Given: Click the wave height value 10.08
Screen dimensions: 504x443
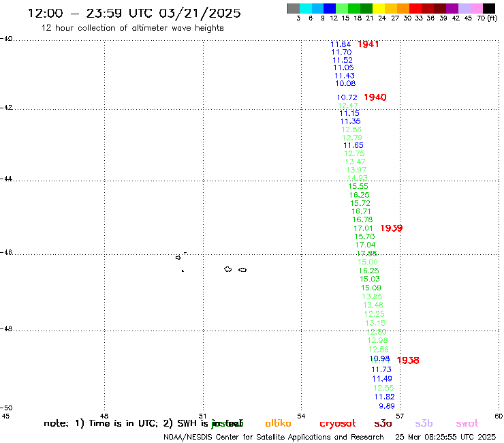Looking at the screenshot, I should coord(345,83).
